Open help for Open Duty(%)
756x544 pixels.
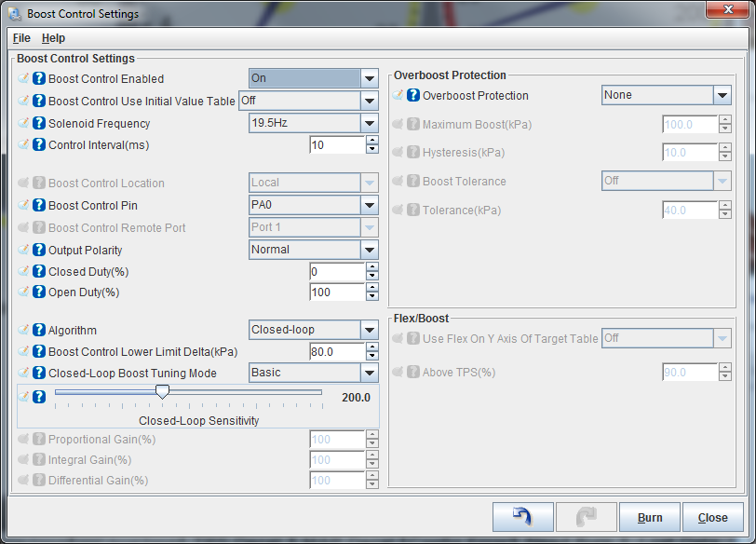(x=39, y=292)
